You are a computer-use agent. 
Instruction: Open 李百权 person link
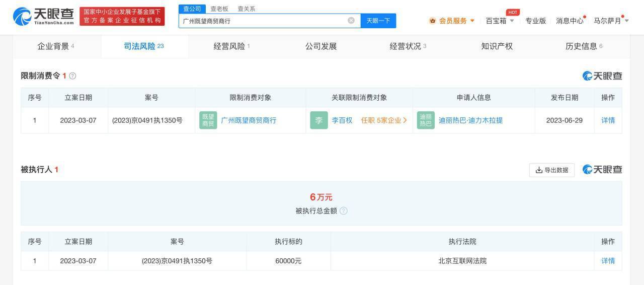(342, 120)
